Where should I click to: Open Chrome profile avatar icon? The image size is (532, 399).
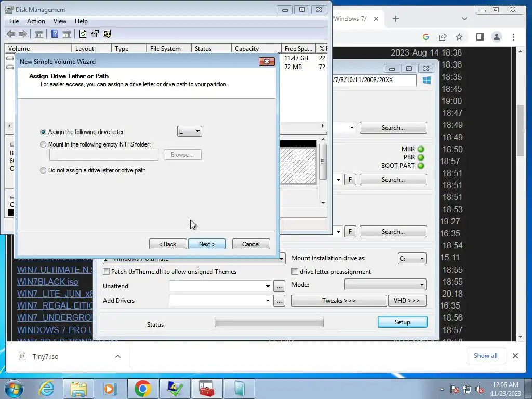click(x=496, y=37)
